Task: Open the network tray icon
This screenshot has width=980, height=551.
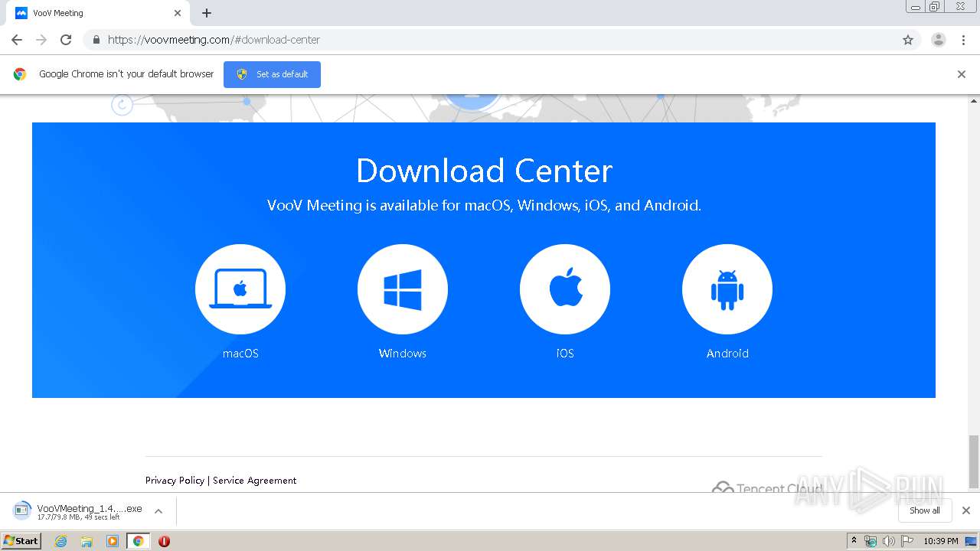Action: tap(871, 541)
